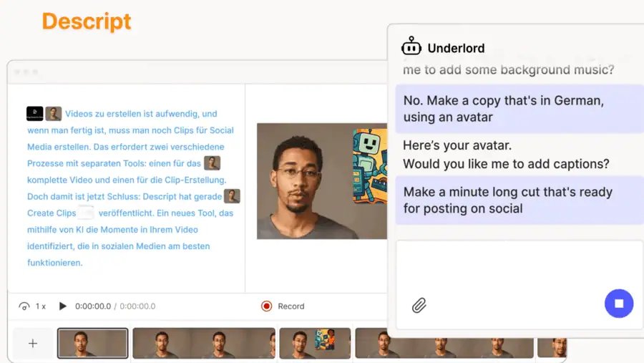644x363 pixels.
Task: Select the first highlighted timeline scene thumbnail
Action: coord(92,343)
